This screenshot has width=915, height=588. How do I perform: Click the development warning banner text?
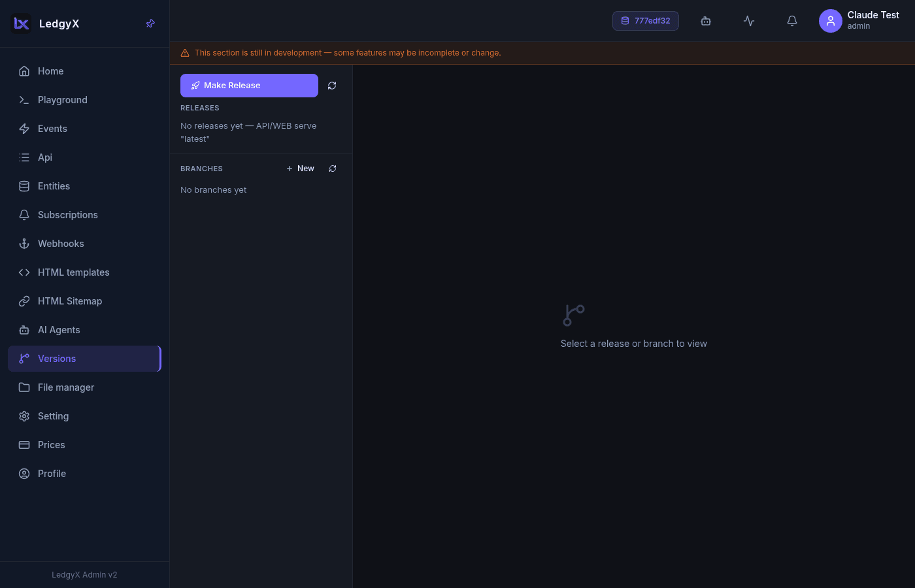point(348,53)
